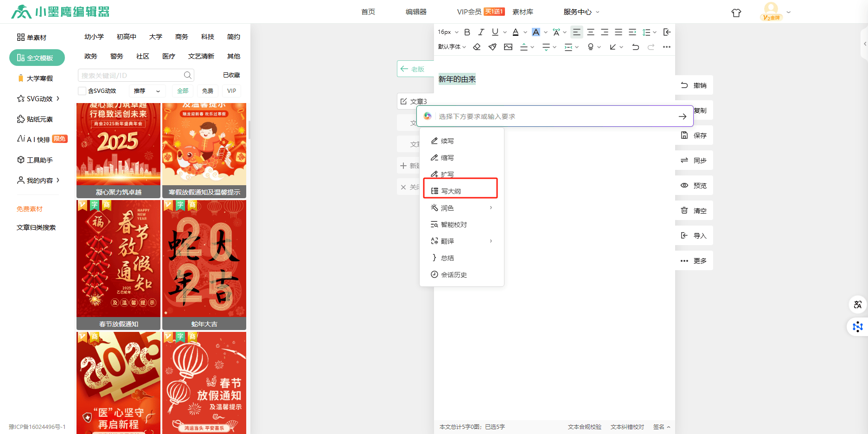The width and height of the screenshot is (868, 434).
Task: Expand the 默认字体 font family dropdown
Action: [452, 47]
